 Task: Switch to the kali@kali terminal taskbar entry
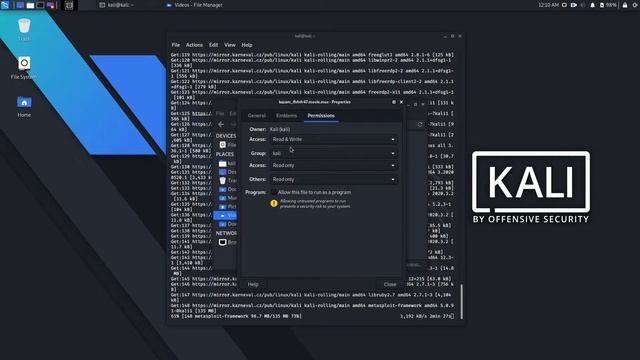(x=117, y=5)
